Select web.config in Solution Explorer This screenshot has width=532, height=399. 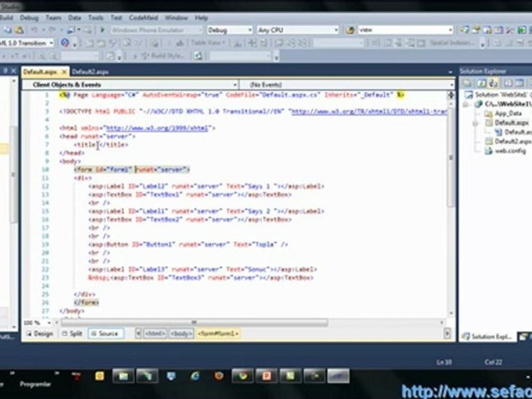tap(505, 151)
